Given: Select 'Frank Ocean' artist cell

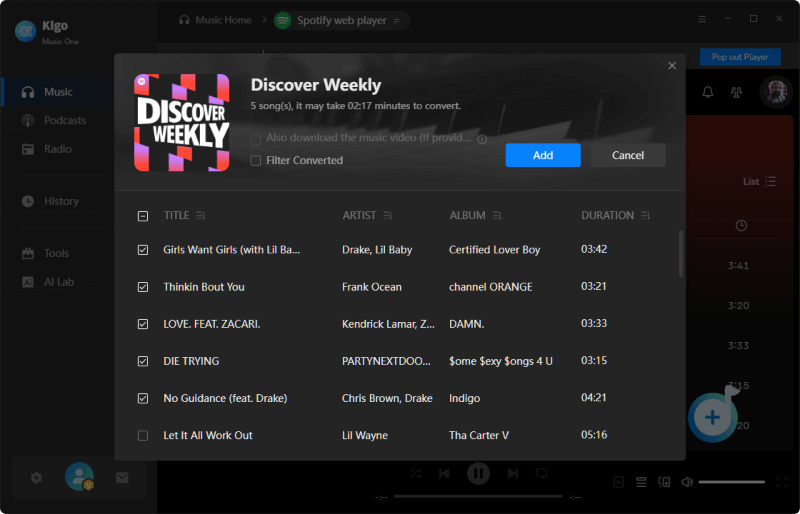Looking at the screenshot, I should point(372,287).
